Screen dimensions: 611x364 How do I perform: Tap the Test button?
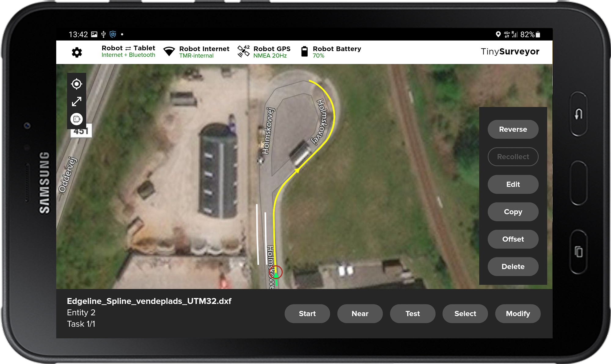click(412, 314)
